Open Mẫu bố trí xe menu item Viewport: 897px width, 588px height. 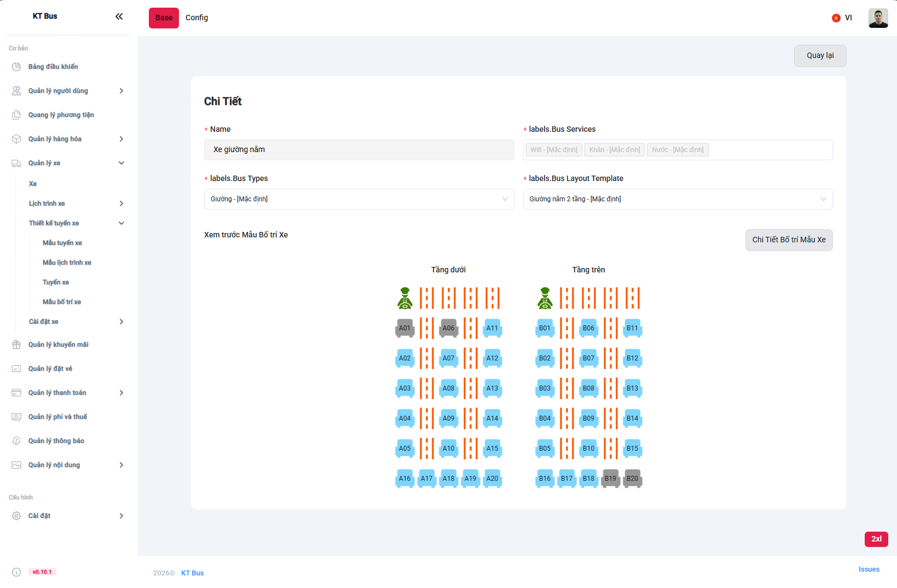click(x=62, y=302)
